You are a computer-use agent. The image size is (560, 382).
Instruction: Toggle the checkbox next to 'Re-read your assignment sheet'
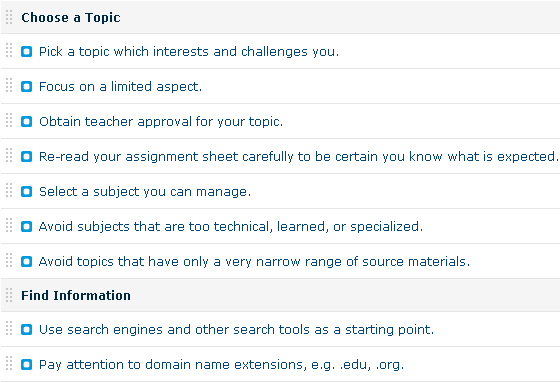tap(26, 157)
